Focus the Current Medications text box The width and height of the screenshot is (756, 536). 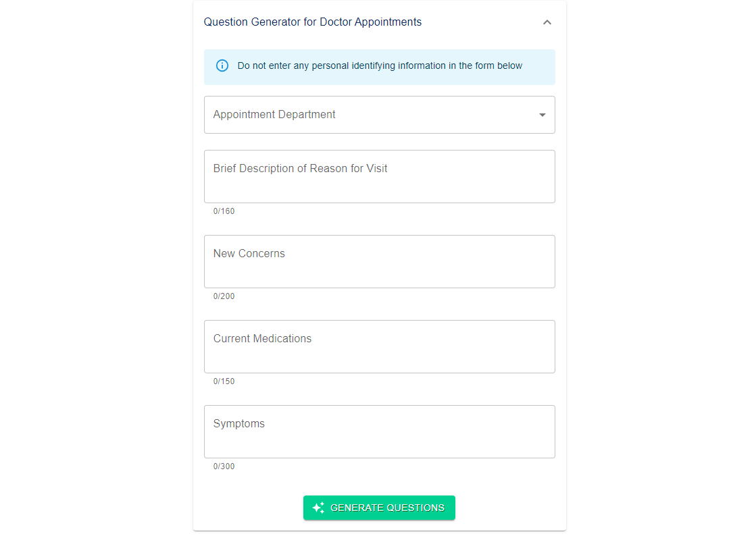(x=380, y=347)
